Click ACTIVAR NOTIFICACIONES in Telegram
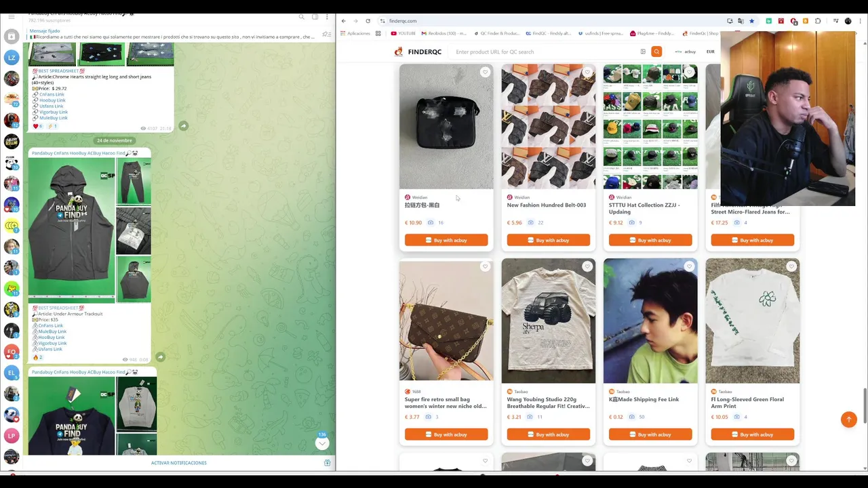Screen dimensions: 868x488 point(179,463)
